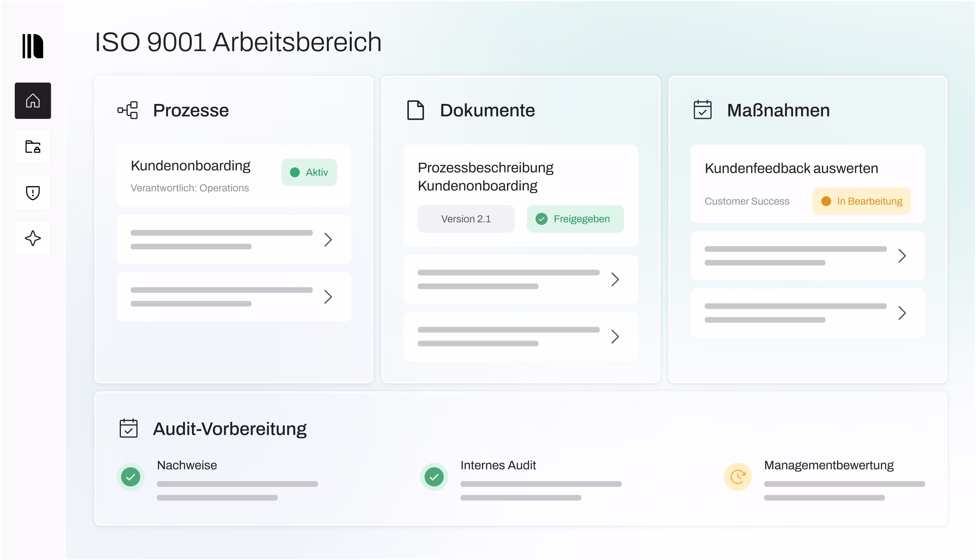Open the Kundenonboarding process card
This screenshot has height=560, width=976.
(x=234, y=176)
